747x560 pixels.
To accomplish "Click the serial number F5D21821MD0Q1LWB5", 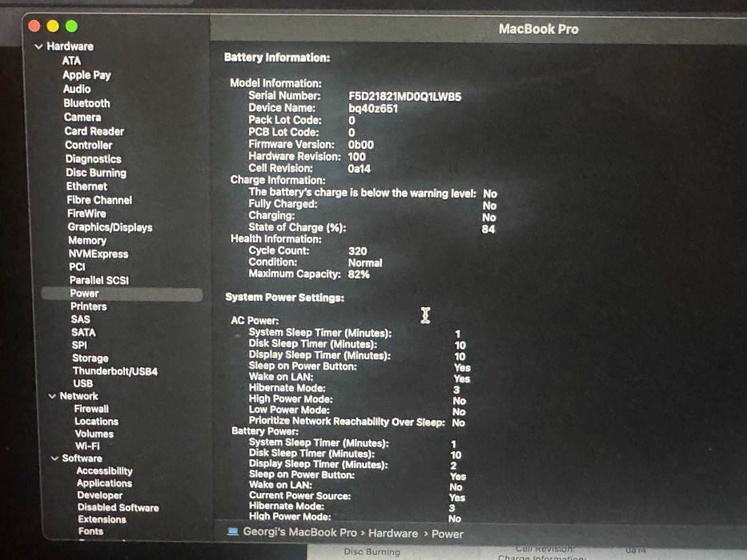I will [405, 97].
